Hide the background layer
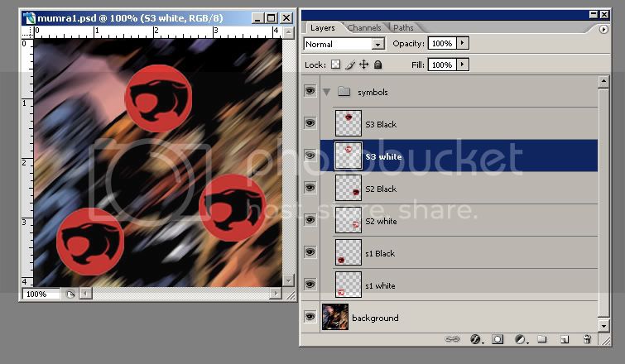The height and width of the screenshot is (364, 625). 310,317
